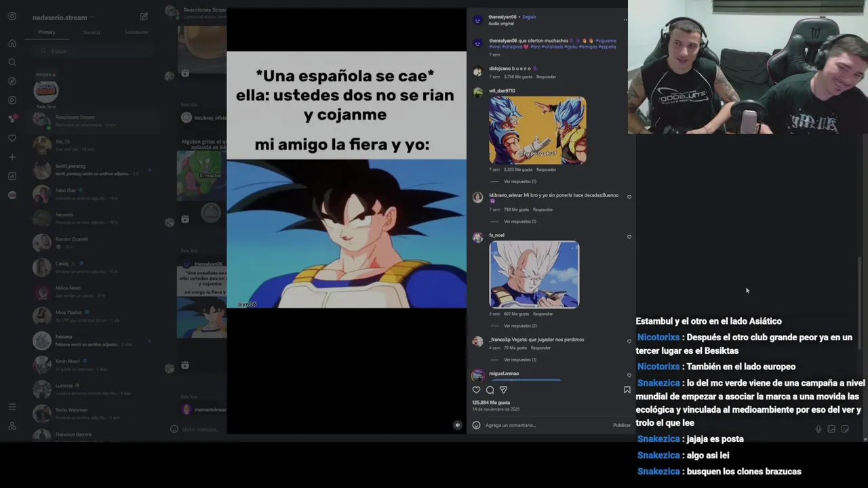Open therealyan06 profile from post header
The height and width of the screenshot is (488, 868).
pos(502,17)
